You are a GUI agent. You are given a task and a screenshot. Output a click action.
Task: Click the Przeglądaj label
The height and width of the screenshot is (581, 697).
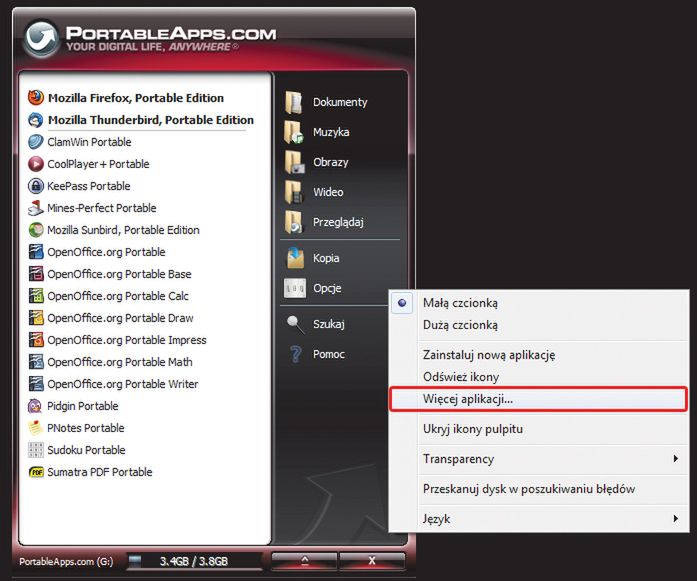tap(338, 222)
